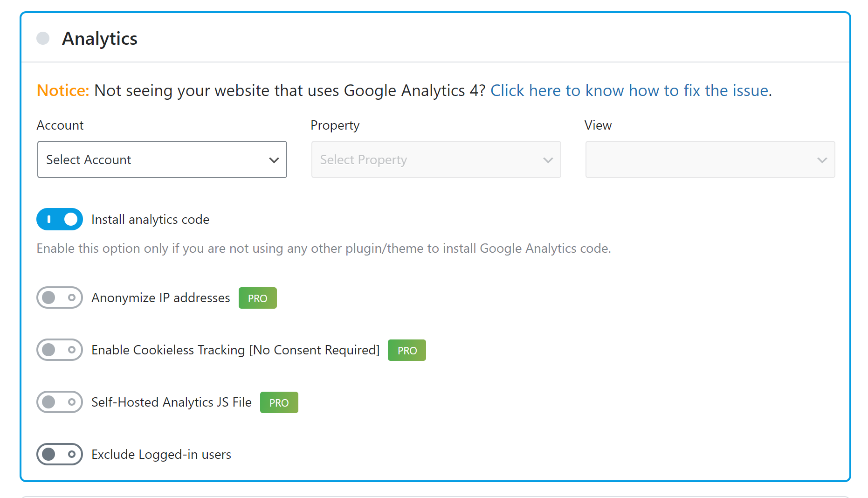Image resolution: width=868 pixels, height=498 pixels.
Task: Open the empty View dropdown
Action: point(710,159)
